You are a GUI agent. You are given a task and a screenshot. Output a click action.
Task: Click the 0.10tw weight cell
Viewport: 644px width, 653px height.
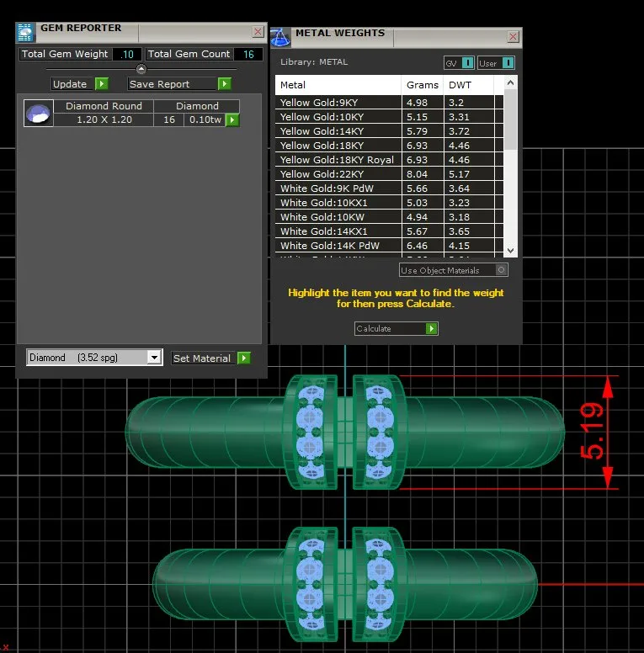tap(205, 119)
